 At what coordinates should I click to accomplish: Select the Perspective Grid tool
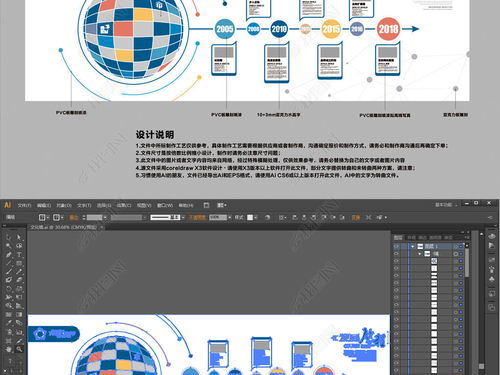(19, 306)
